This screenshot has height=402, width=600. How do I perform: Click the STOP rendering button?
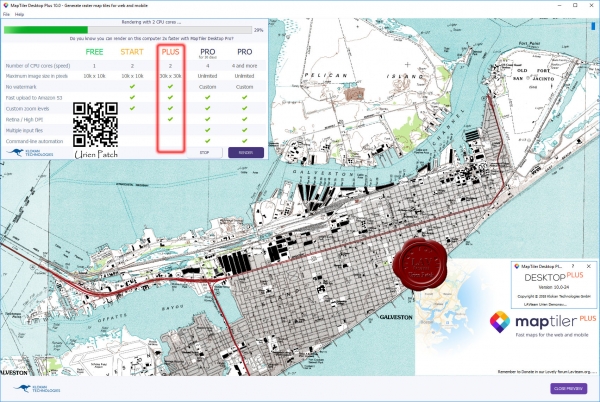(x=204, y=153)
